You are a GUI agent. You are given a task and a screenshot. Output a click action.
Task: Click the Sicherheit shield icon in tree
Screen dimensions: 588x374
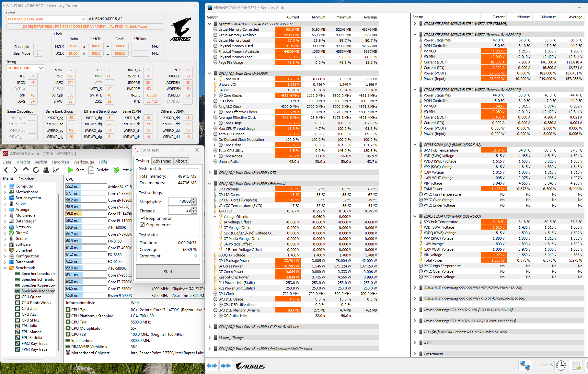tap(11, 250)
